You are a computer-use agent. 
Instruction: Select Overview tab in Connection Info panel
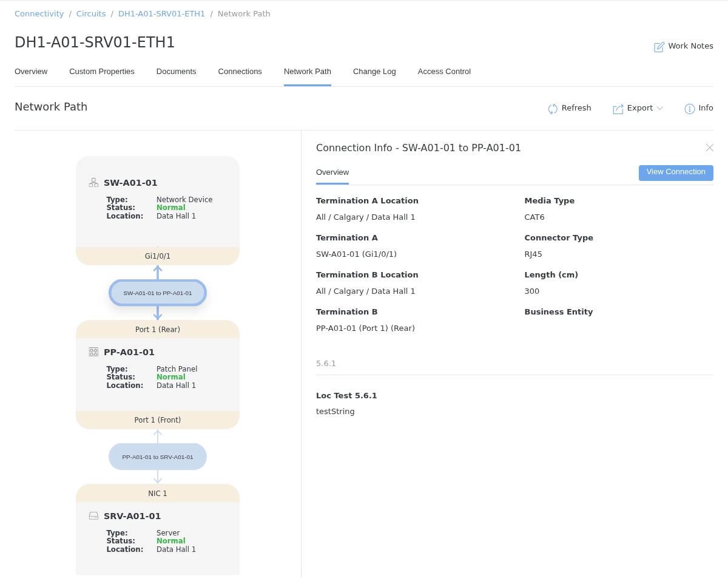tap(332, 172)
